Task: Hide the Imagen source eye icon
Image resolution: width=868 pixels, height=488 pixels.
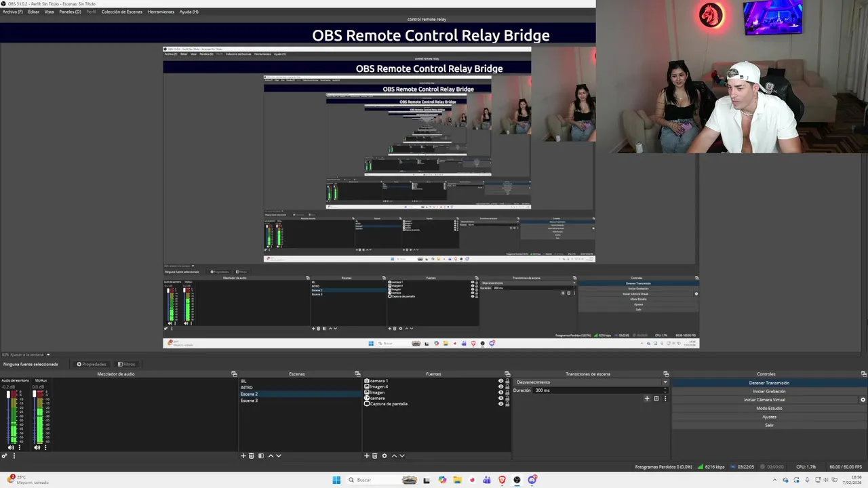Action: (501, 392)
